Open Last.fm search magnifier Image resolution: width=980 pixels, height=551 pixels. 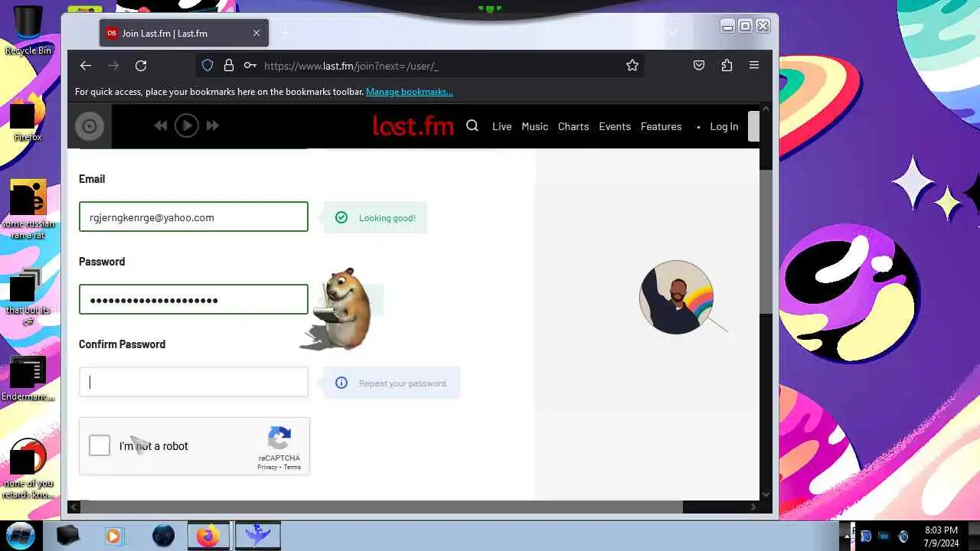click(472, 126)
